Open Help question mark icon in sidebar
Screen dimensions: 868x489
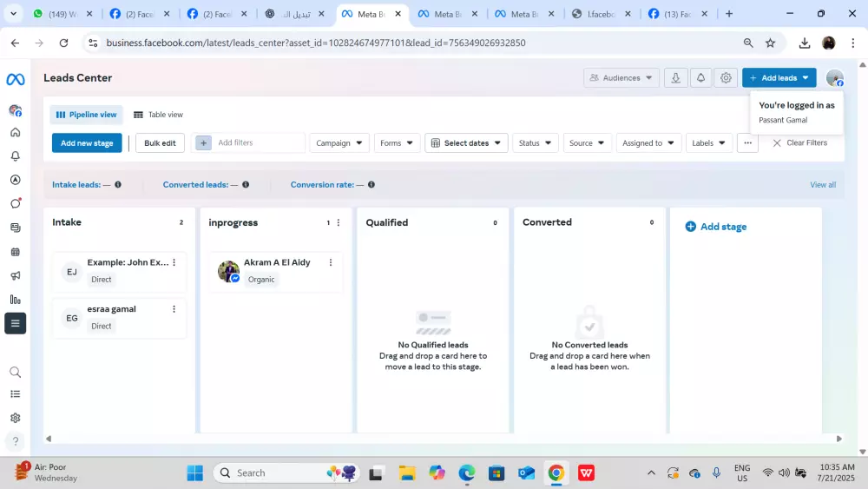(16, 441)
